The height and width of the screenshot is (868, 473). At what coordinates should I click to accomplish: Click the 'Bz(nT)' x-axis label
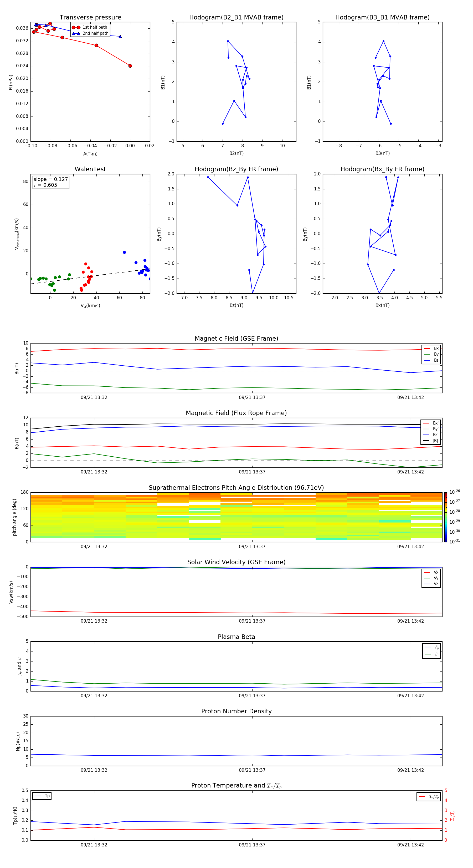pos(236,306)
